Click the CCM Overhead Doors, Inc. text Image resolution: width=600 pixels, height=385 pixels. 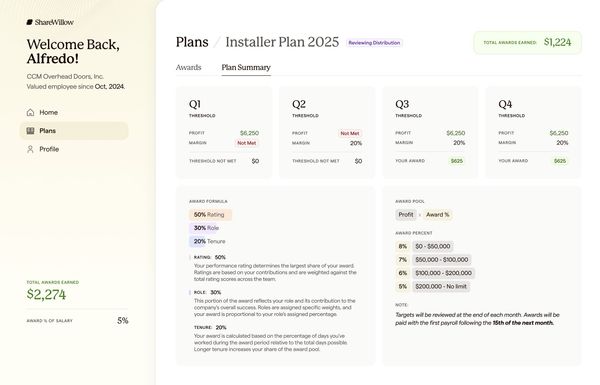click(x=65, y=77)
